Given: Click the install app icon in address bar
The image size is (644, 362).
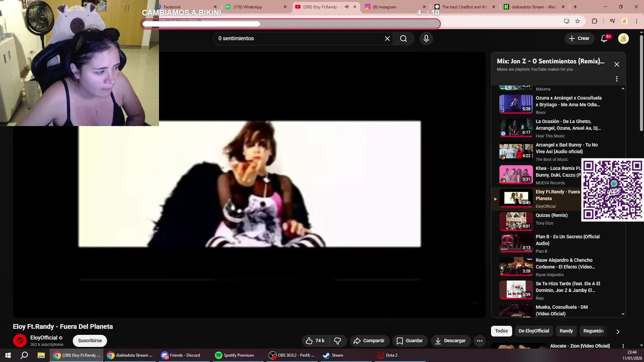Looking at the screenshot, I should (x=567, y=21).
